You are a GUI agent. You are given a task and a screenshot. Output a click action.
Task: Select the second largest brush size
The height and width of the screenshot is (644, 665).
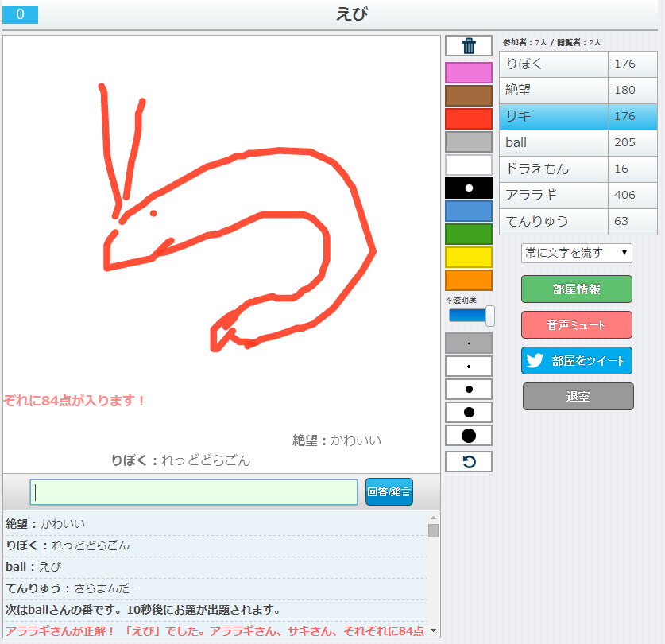469,412
